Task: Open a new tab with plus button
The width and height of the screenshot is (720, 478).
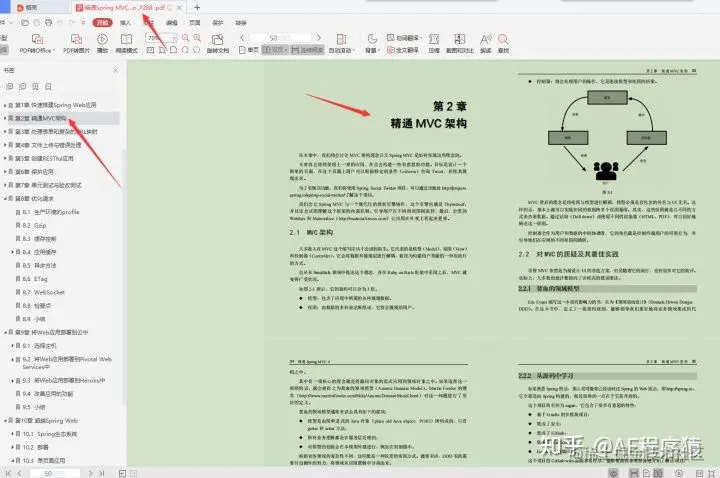Action: [x=197, y=7]
